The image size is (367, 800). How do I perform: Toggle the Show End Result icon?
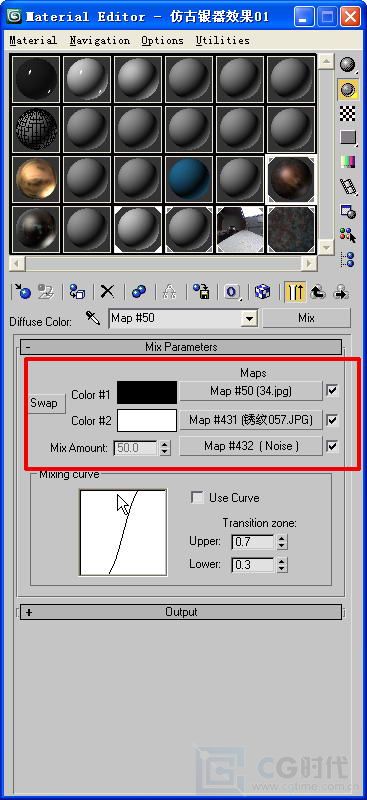click(x=295, y=292)
